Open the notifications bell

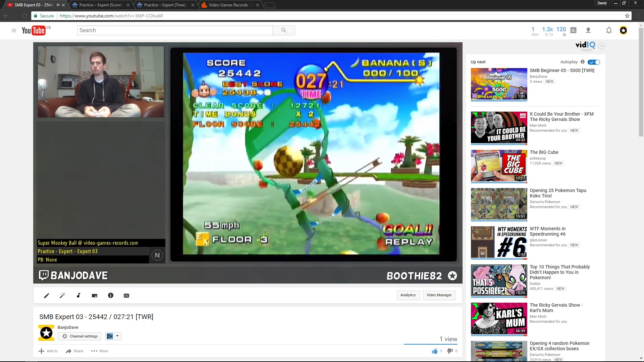[x=609, y=30]
